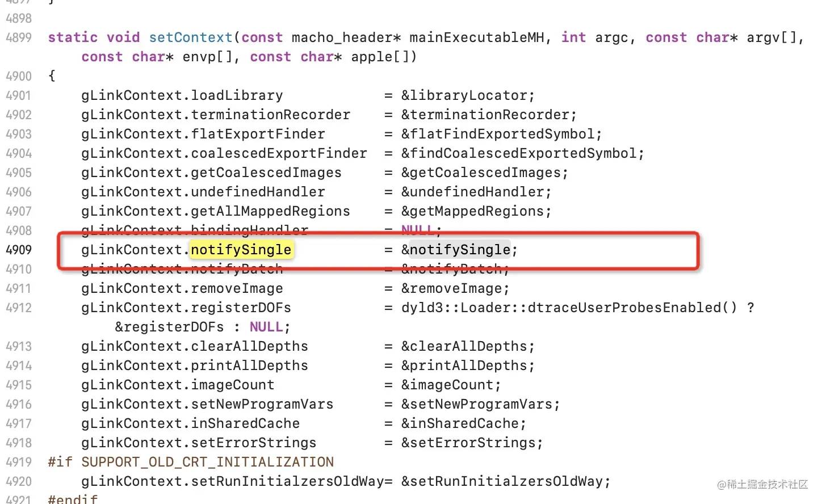822x504 pixels.
Task: Click line number 4899 in gutter
Action: (x=19, y=37)
